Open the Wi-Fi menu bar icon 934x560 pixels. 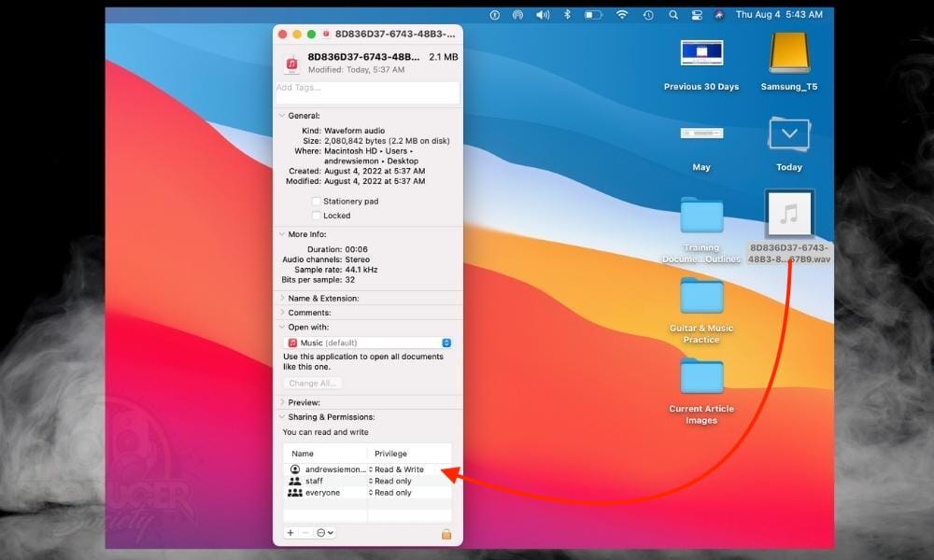pyautogui.click(x=622, y=15)
